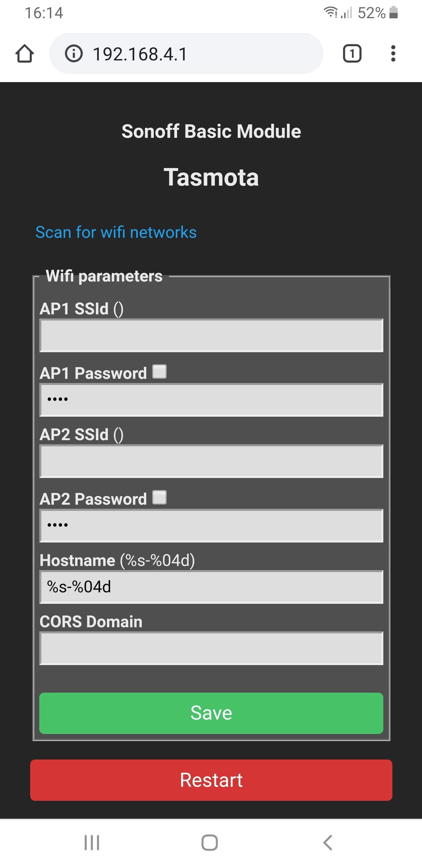Tap the Android home navigation button
This screenshot has height=868, width=422.
pyautogui.click(x=210, y=842)
